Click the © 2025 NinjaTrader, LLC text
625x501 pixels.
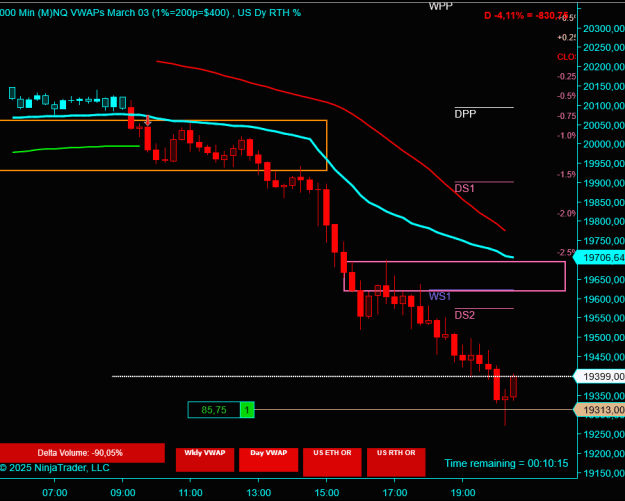tap(55, 468)
